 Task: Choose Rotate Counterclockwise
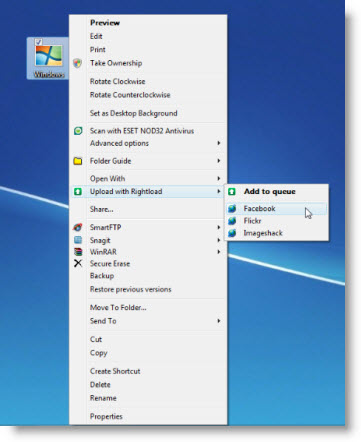130,95
